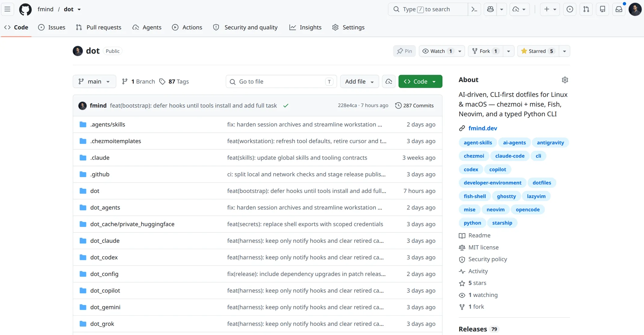Click the dot repository owner avatar
Image resolution: width=644 pixels, height=335 pixels.
(x=78, y=51)
